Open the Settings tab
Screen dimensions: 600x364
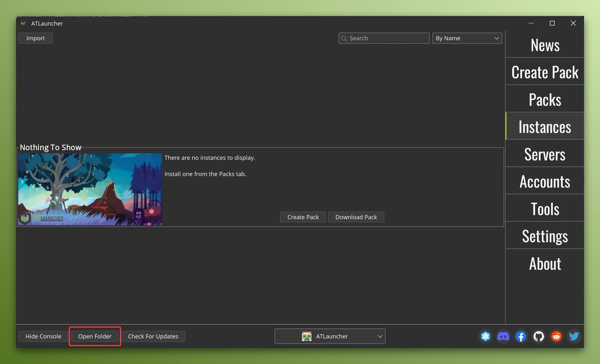pyautogui.click(x=544, y=236)
